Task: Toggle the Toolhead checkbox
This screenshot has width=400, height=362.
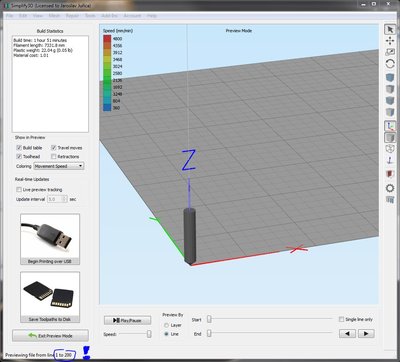Action: (19, 156)
